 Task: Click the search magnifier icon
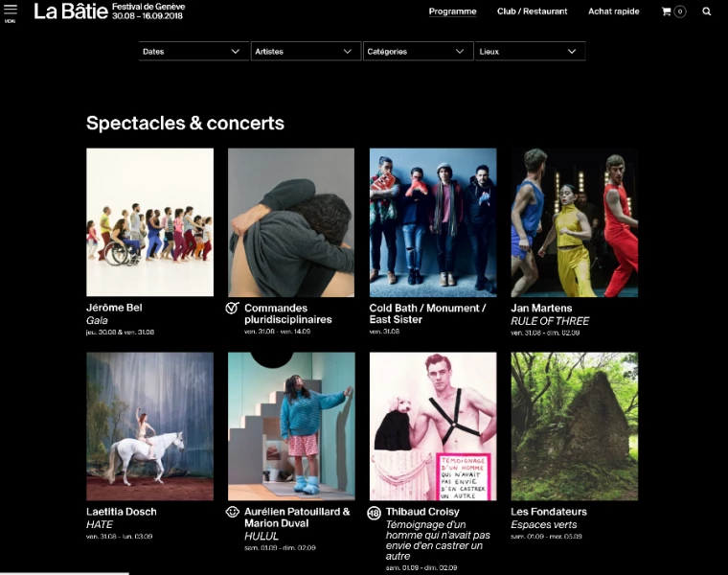point(706,11)
